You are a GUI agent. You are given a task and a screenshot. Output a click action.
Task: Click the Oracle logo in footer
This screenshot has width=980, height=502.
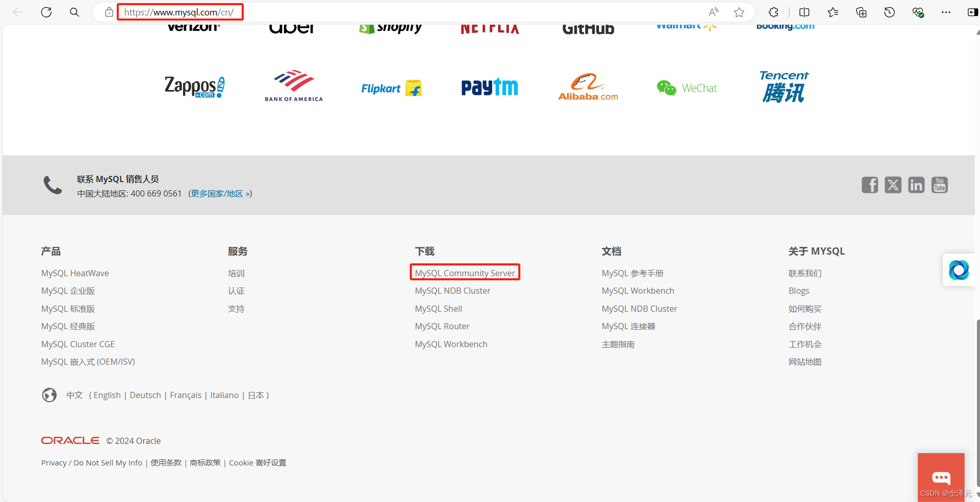tap(70, 440)
